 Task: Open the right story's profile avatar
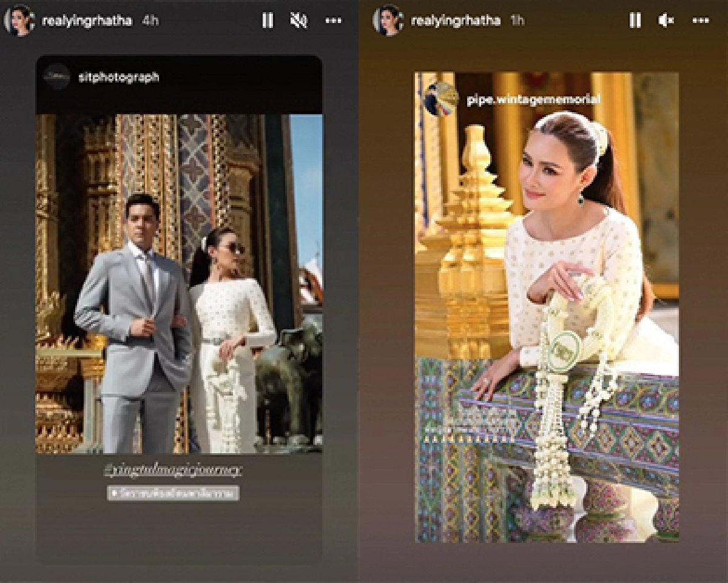tap(388, 20)
